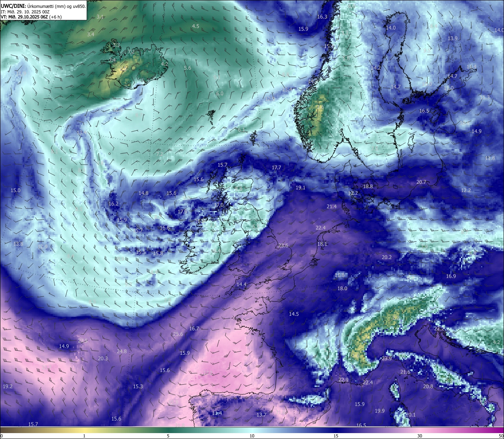Click the 20.2 value over Germany
The width and height of the screenshot is (504, 439).
point(387,257)
